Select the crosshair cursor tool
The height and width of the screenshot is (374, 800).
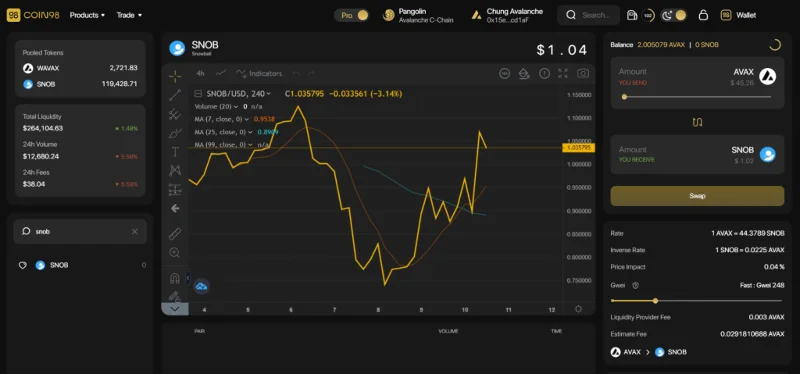pyautogui.click(x=175, y=77)
